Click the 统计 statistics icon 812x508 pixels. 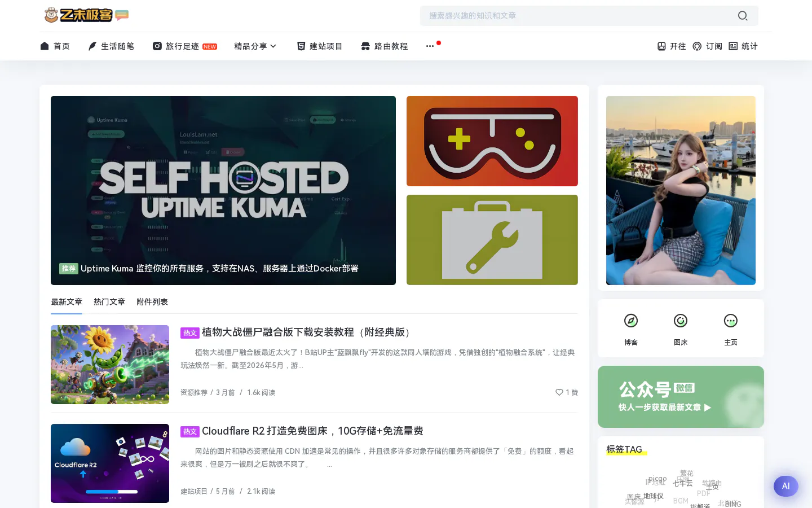click(x=733, y=46)
